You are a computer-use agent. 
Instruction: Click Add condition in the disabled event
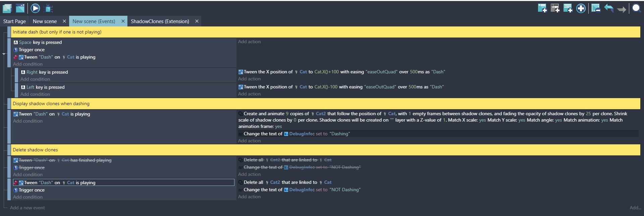coord(28,174)
